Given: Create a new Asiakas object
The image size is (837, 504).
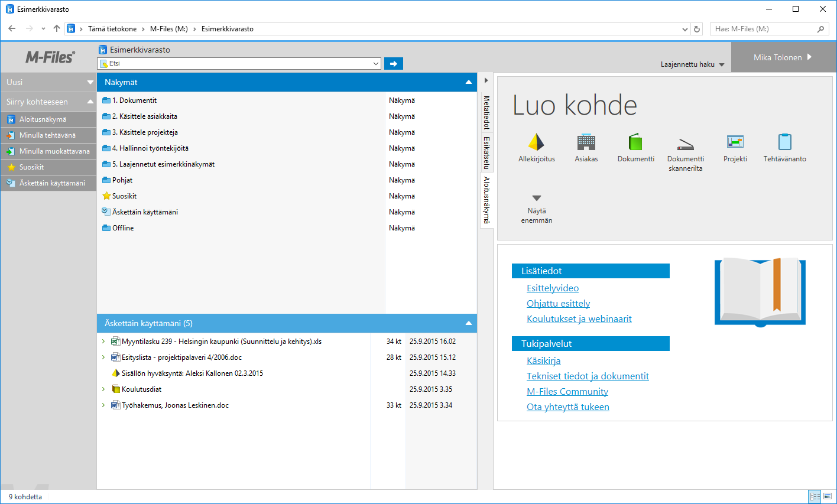Looking at the screenshot, I should tap(586, 142).
